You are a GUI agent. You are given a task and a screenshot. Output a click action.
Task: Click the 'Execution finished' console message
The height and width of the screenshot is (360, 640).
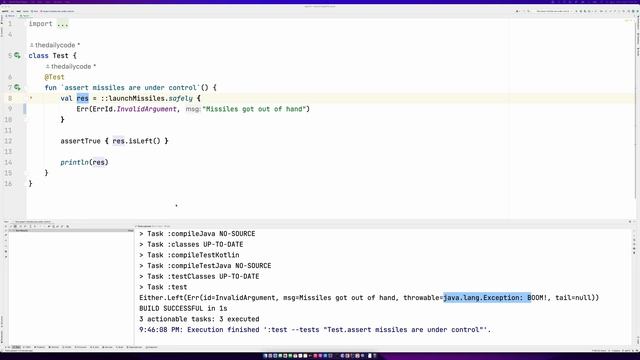(315, 330)
